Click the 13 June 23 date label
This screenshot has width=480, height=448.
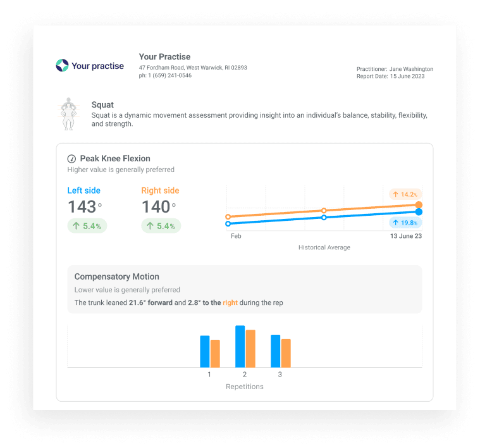click(405, 236)
